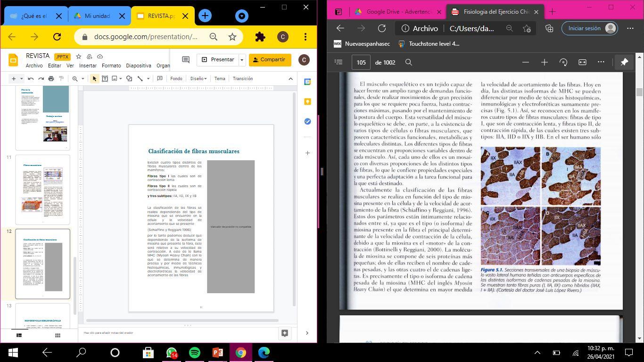
Task: Open the Insertar menu
Action: click(x=88, y=66)
